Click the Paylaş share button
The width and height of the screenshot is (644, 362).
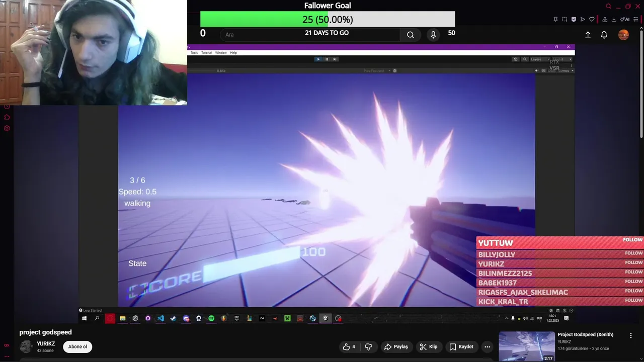(396, 346)
